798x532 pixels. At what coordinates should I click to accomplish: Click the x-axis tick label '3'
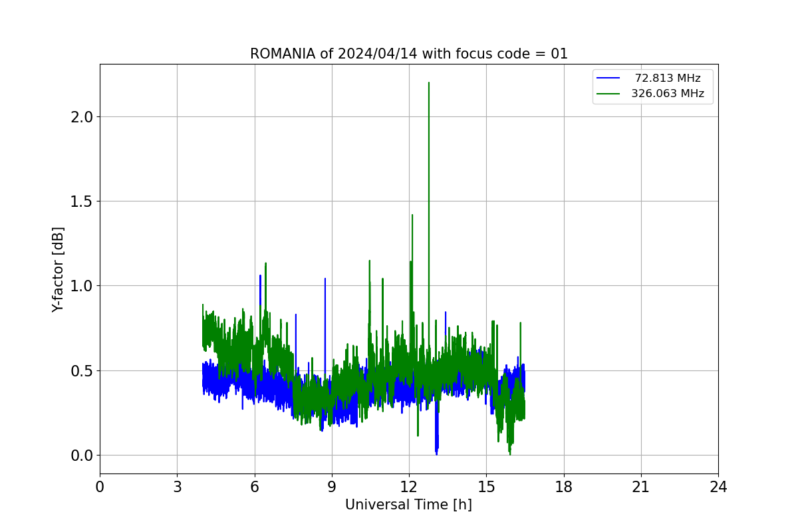tap(177, 487)
